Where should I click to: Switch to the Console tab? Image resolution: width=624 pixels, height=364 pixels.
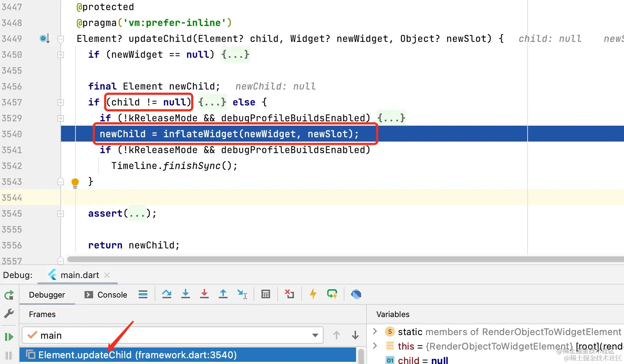pos(106,295)
